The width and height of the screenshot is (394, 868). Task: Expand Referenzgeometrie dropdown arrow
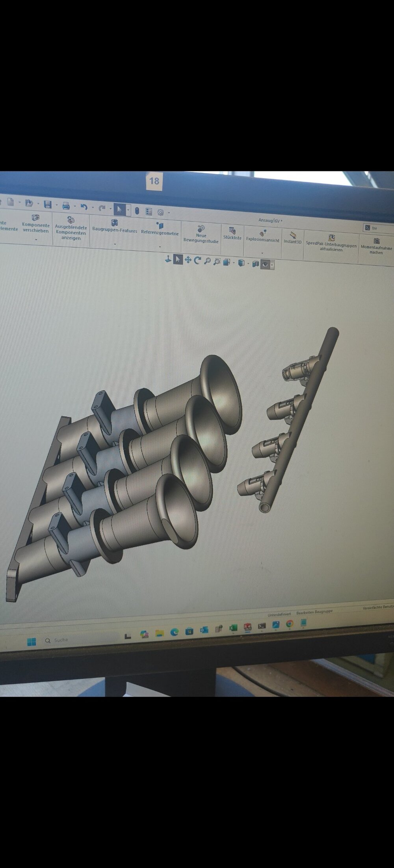pyautogui.click(x=160, y=247)
